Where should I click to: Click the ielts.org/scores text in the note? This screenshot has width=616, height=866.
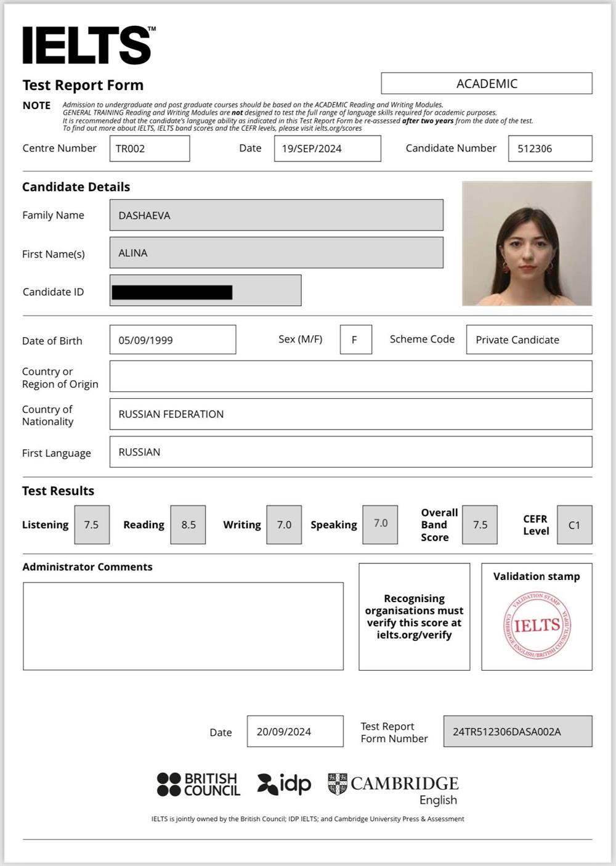(338, 128)
